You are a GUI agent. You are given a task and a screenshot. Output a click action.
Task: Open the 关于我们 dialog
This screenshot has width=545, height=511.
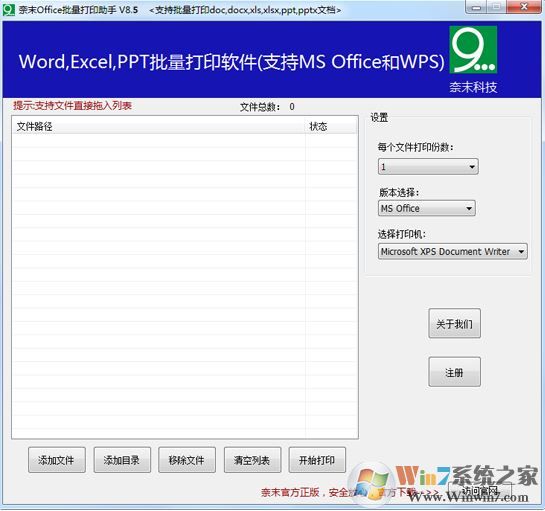click(455, 323)
